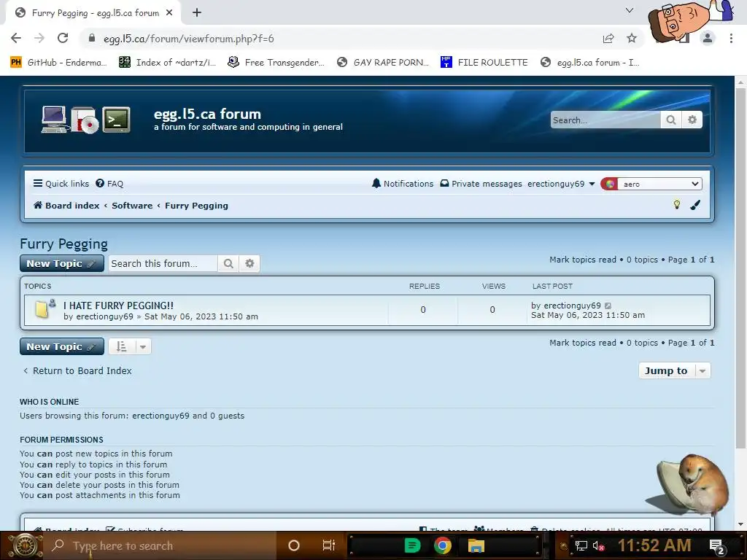Click the topic folder icon
747x560 pixels.
click(44, 308)
